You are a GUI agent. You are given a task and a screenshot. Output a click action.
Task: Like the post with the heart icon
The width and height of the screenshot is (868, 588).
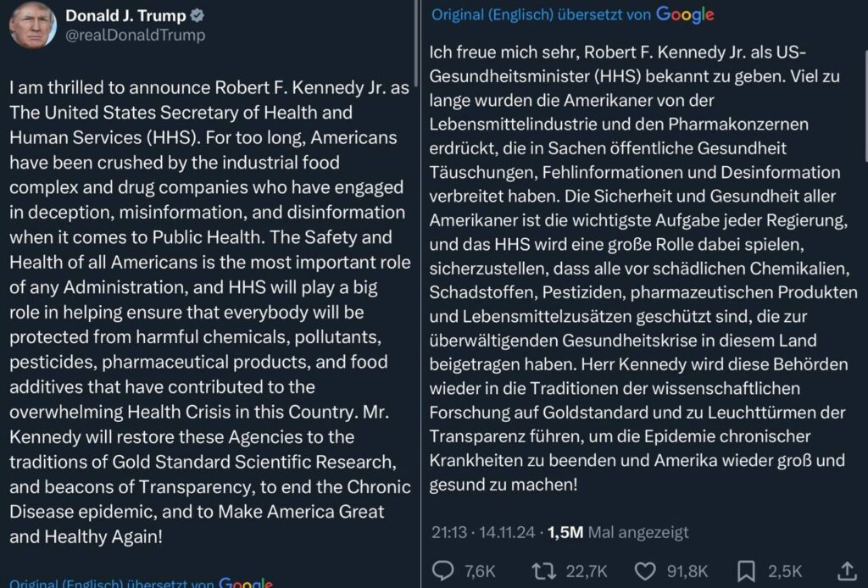[x=645, y=571]
